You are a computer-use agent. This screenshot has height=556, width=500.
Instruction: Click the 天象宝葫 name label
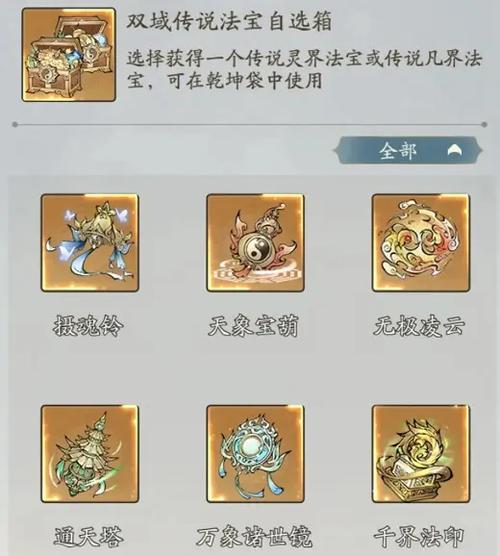coord(253,326)
